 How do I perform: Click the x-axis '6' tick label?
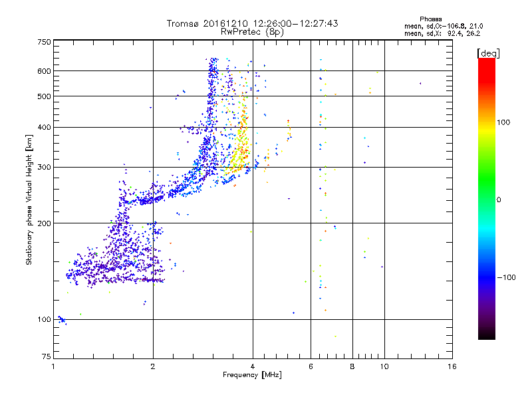click(x=311, y=366)
